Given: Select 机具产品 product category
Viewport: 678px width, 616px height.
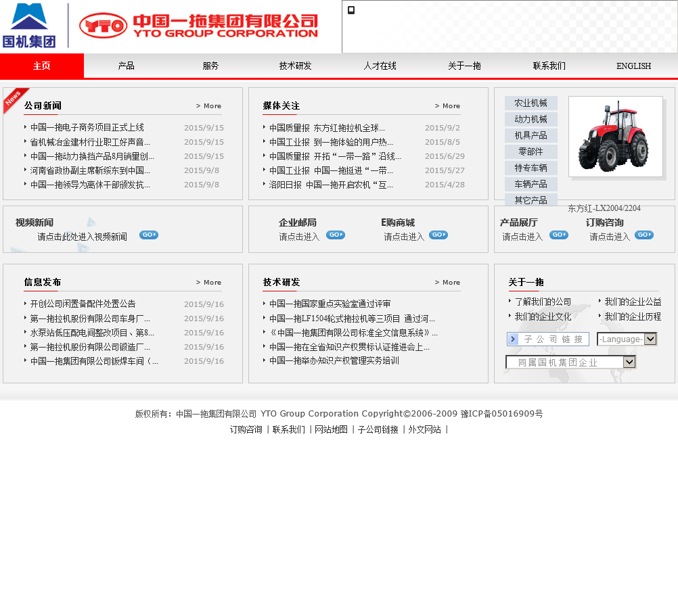Looking at the screenshot, I should pos(531,136).
